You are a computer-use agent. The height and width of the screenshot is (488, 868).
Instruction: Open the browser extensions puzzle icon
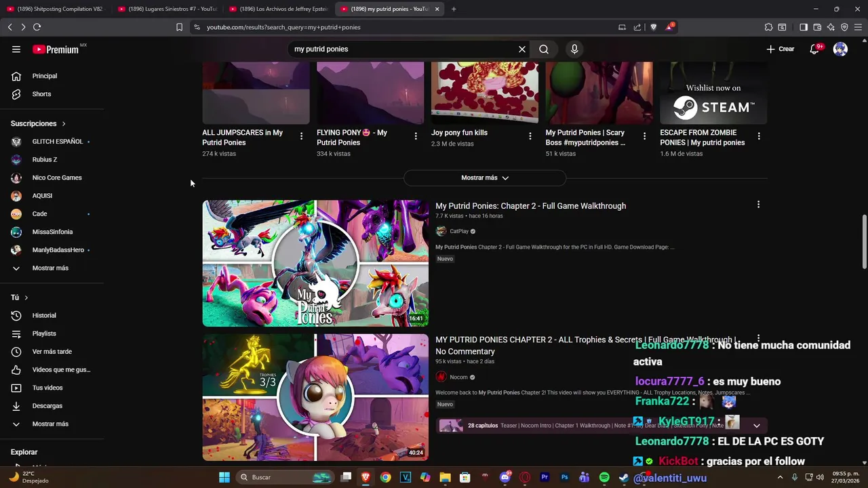tap(768, 27)
